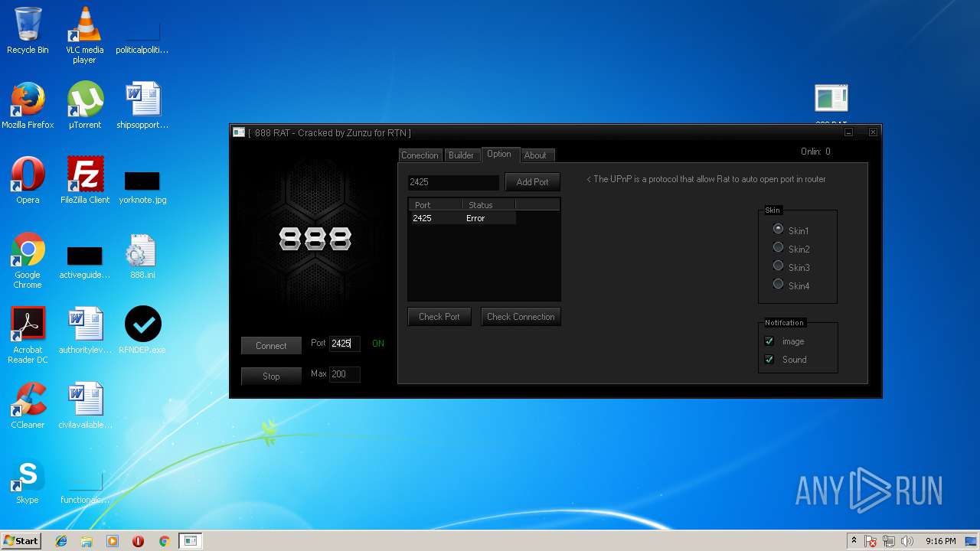Click the Port field beside Connect
The image size is (980, 551).
pos(345,344)
